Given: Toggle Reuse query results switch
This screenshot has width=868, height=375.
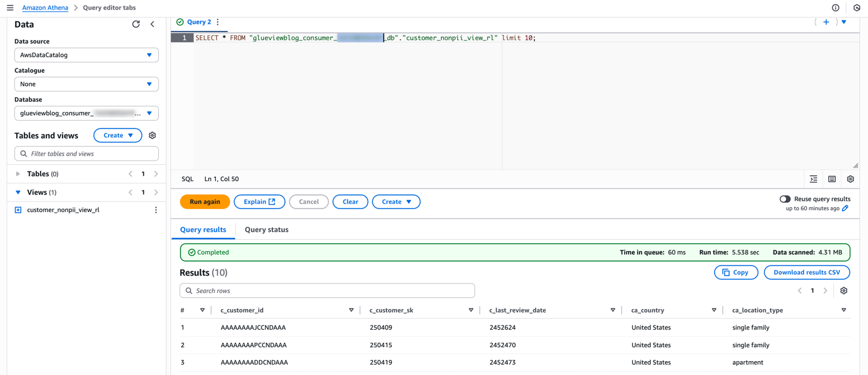Looking at the screenshot, I should pyautogui.click(x=785, y=199).
